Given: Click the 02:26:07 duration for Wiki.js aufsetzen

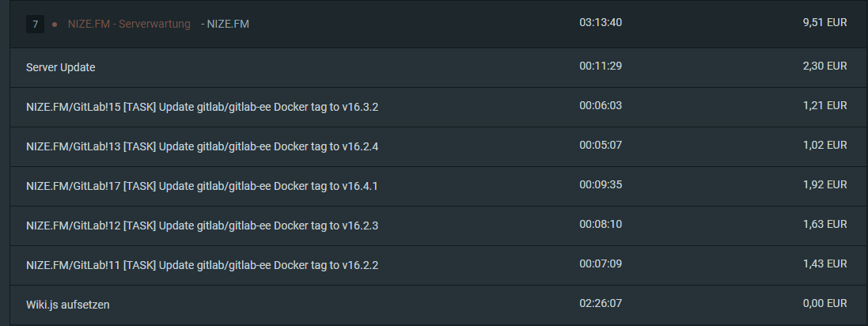Looking at the screenshot, I should coord(601,303).
